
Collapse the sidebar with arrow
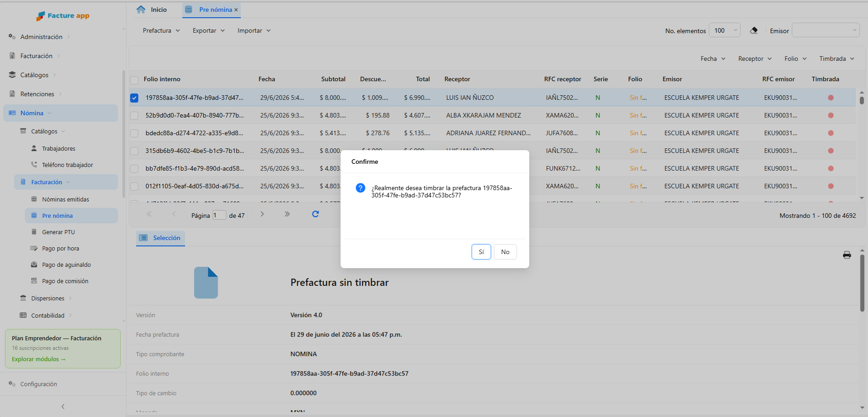click(x=63, y=407)
